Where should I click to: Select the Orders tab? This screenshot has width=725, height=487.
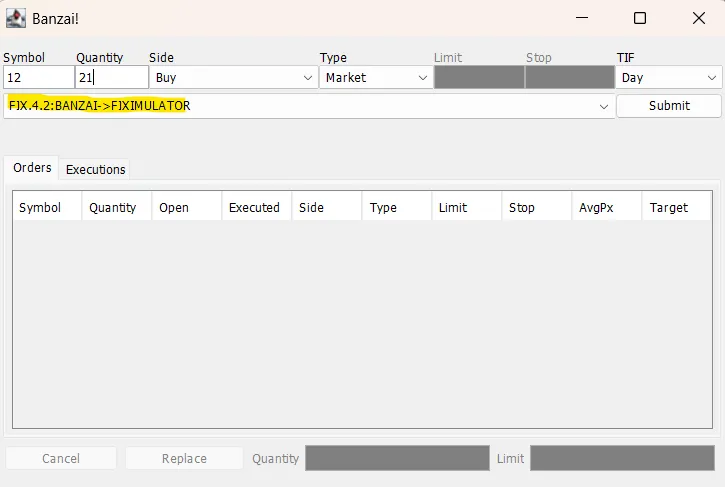pos(32,167)
